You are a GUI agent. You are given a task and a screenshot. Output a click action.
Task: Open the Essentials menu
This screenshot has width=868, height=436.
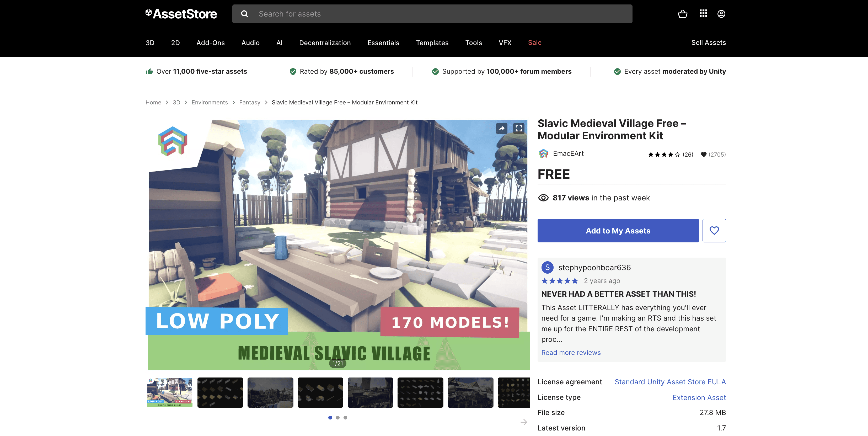click(x=383, y=43)
